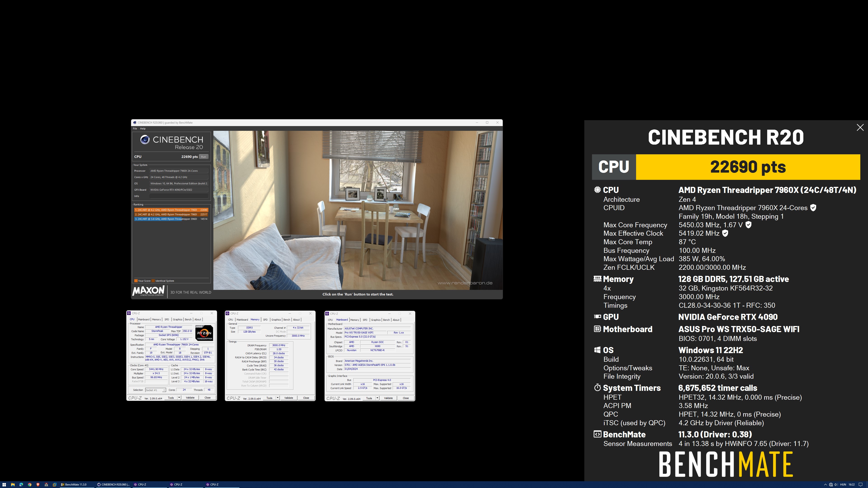
Task: Click the NVIDIA GeForce RTX 4090 text in BenchMate
Action: point(728,317)
